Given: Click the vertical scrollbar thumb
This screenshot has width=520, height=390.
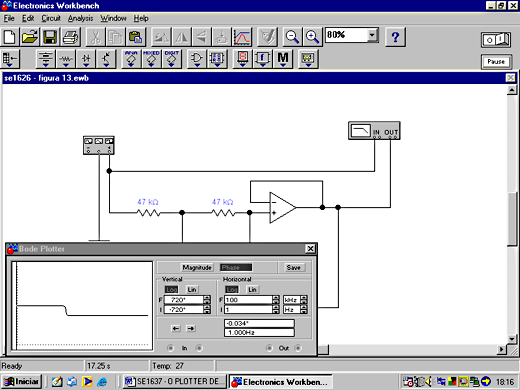Looking at the screenshot, I should (x=512, y=219).
